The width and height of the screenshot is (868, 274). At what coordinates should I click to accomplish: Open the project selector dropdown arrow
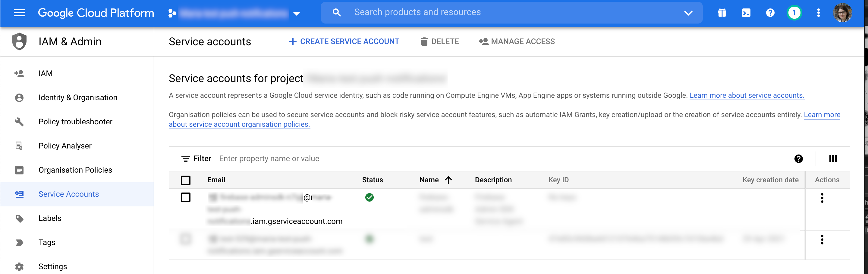(297, 14)
